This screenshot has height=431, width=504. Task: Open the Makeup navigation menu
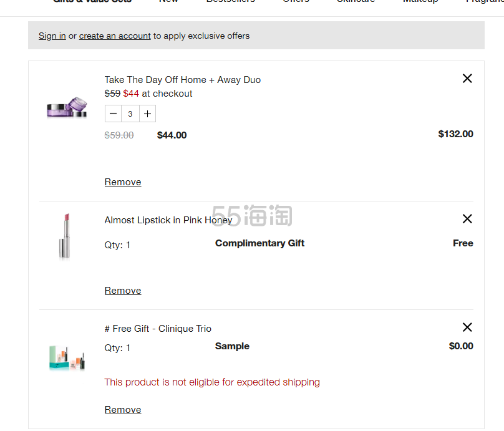pyautogui.click(x=420, y=2)
